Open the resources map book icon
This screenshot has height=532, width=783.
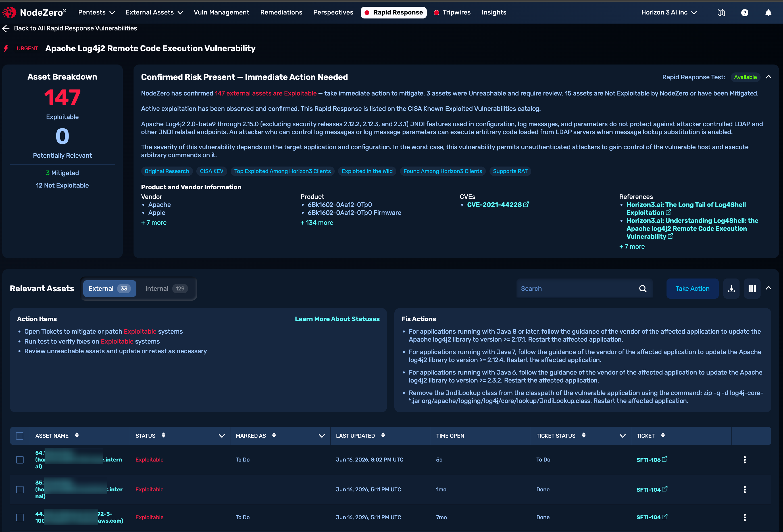[721, 13]
